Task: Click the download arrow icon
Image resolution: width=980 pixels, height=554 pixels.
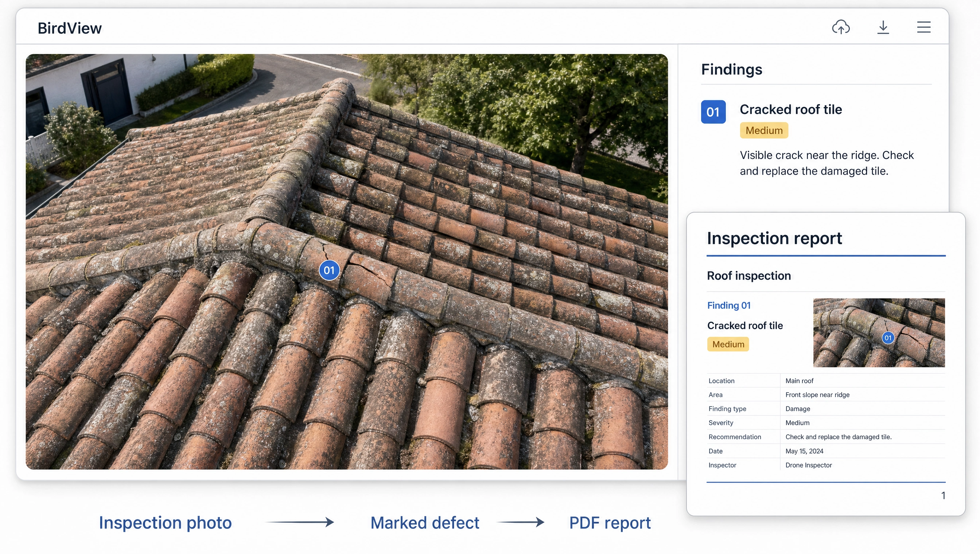Action: (883, 27)
